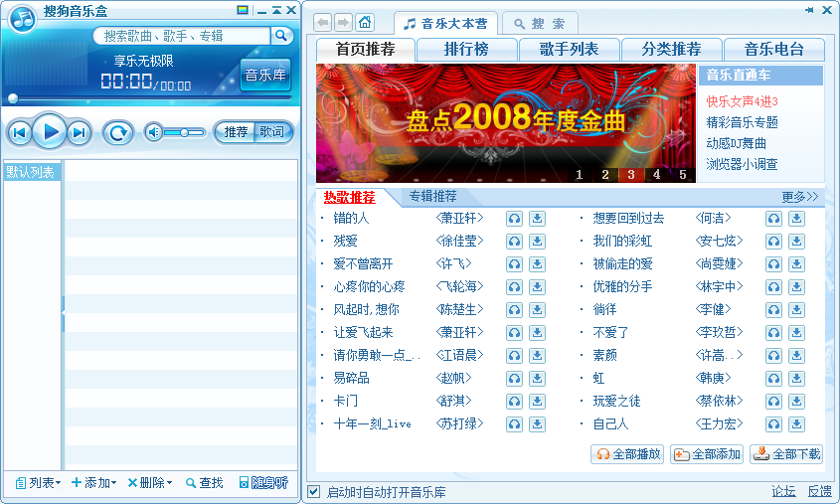
Task: Click the 查找 search button
Action: click(204, 483)
